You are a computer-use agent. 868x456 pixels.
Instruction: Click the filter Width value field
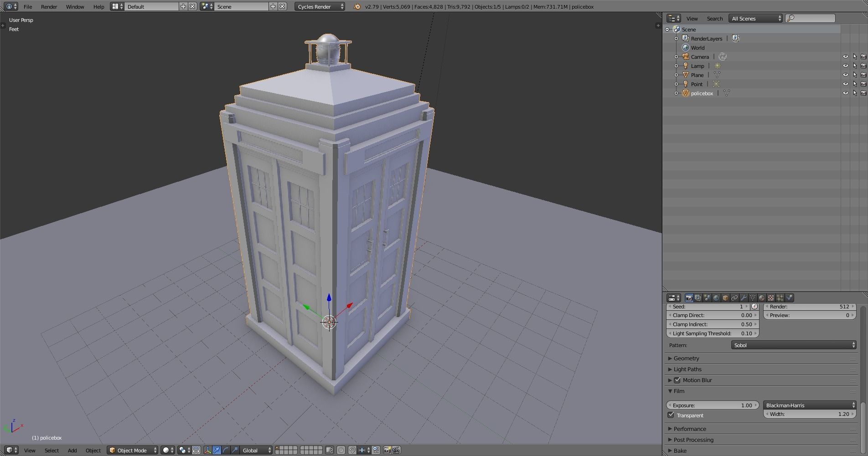[810, 414]
